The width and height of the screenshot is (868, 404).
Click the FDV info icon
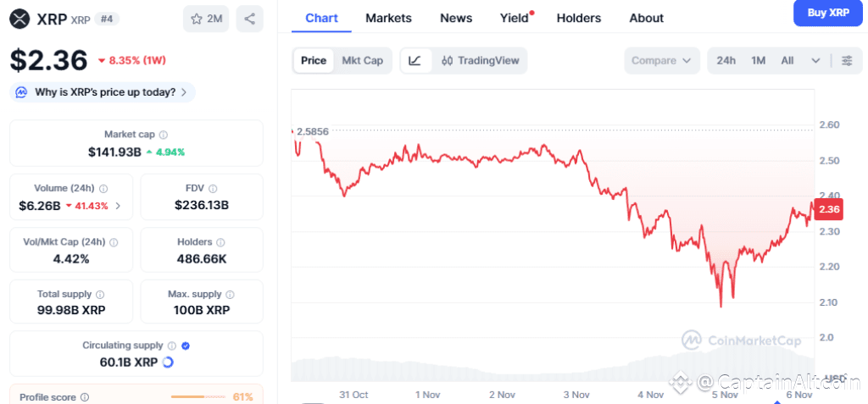coord(213,189)
